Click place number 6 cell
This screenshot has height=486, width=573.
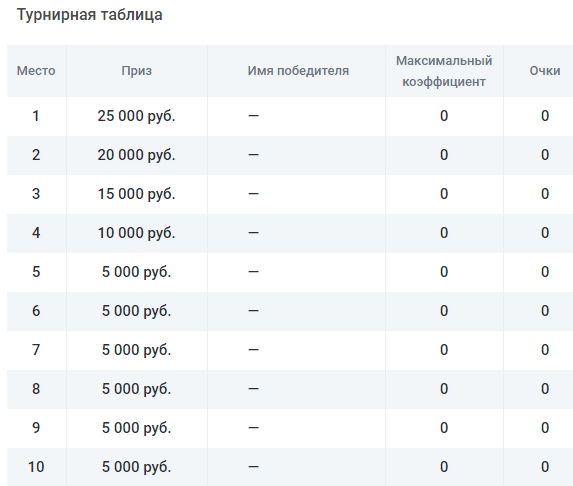click(x=36, y=311)
